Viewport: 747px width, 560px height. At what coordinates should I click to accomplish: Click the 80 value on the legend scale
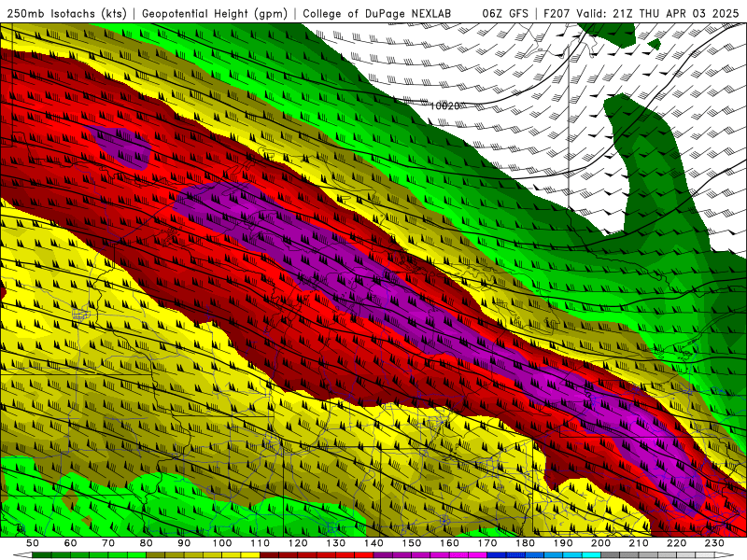click(147, 543)
